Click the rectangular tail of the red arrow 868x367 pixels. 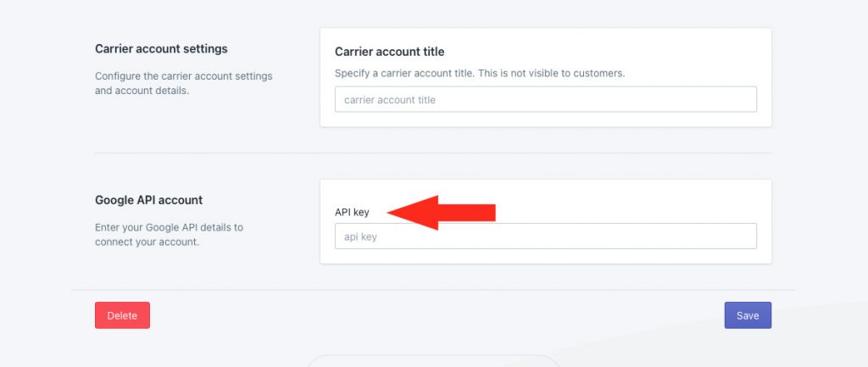(467, 213)
